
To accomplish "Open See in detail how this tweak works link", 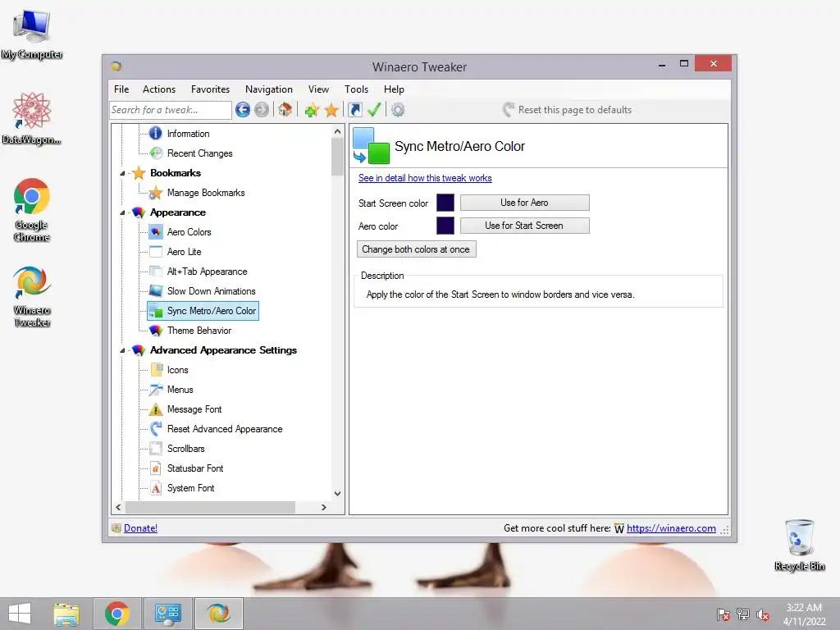I will pos(425,178).
